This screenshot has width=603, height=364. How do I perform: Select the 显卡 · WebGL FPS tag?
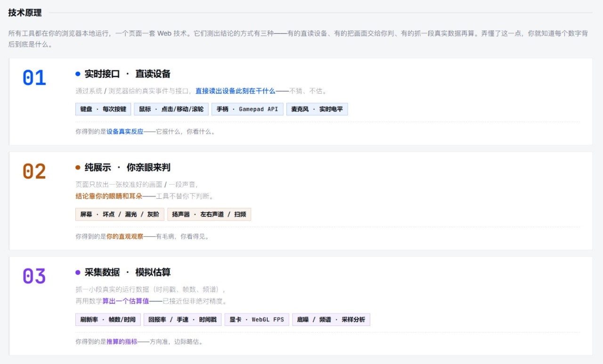coord(257,320)
